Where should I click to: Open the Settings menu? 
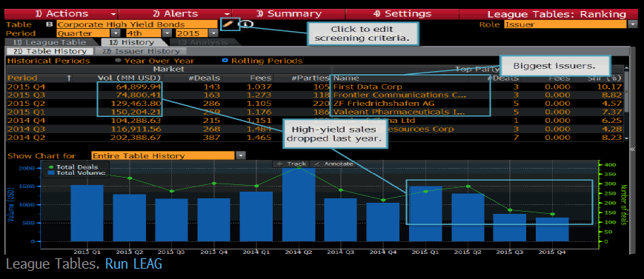[x=402, y=14]
